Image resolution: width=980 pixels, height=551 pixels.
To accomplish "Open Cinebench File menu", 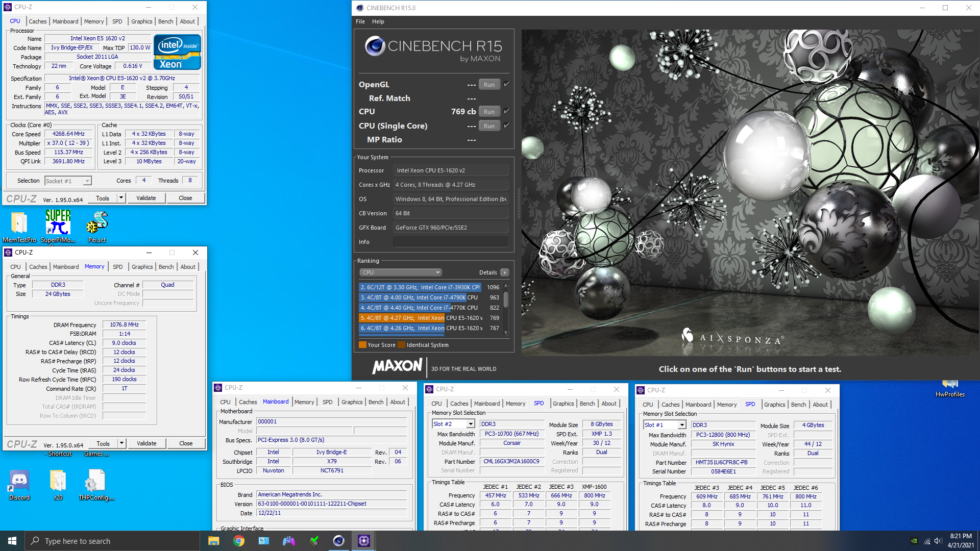I will coord(360,21).
